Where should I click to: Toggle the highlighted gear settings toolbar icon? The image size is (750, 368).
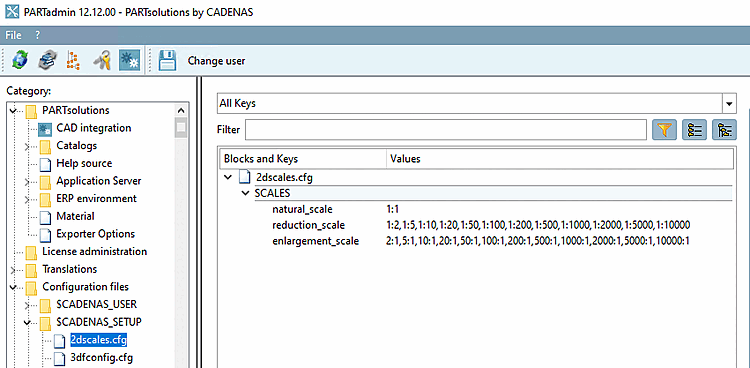pyautogui.click(x=129, y=61)
